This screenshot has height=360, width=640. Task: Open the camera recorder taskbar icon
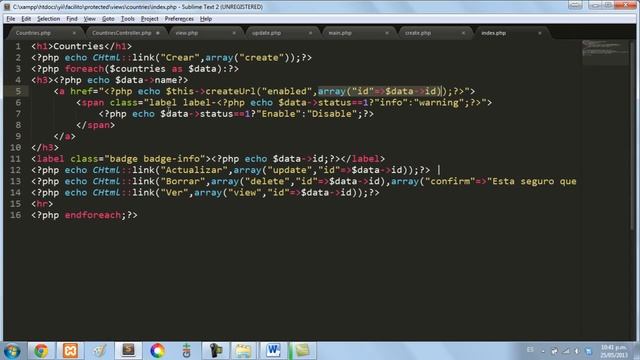(x=215, y=351)
